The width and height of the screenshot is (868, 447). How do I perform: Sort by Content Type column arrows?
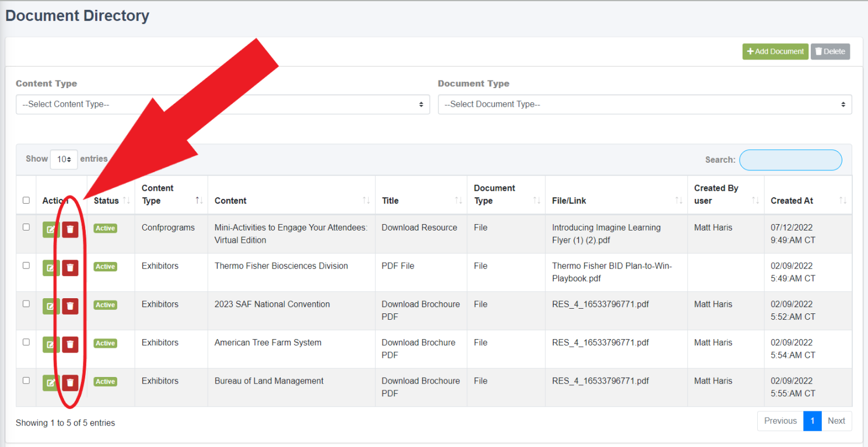point(199,201)
